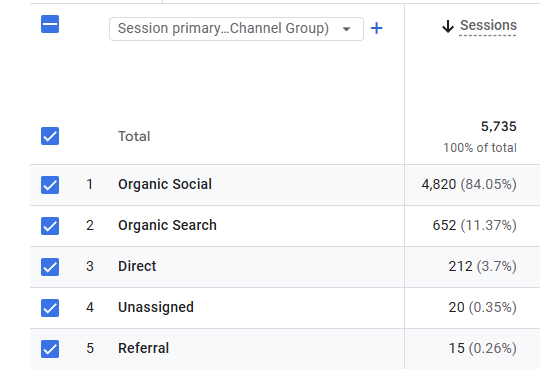Uncheck the Direct row checkbox
Screen dimensions: 540x387
pos(50,267)
